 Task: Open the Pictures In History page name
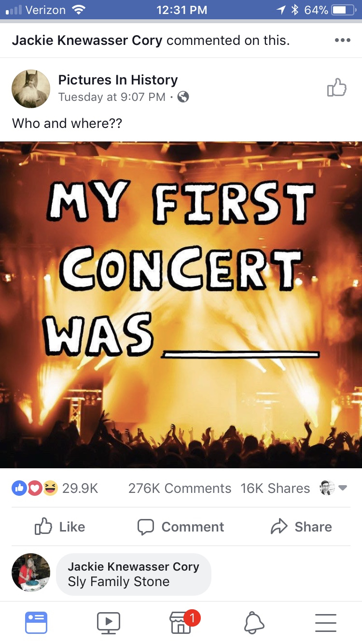pos(118,80)
